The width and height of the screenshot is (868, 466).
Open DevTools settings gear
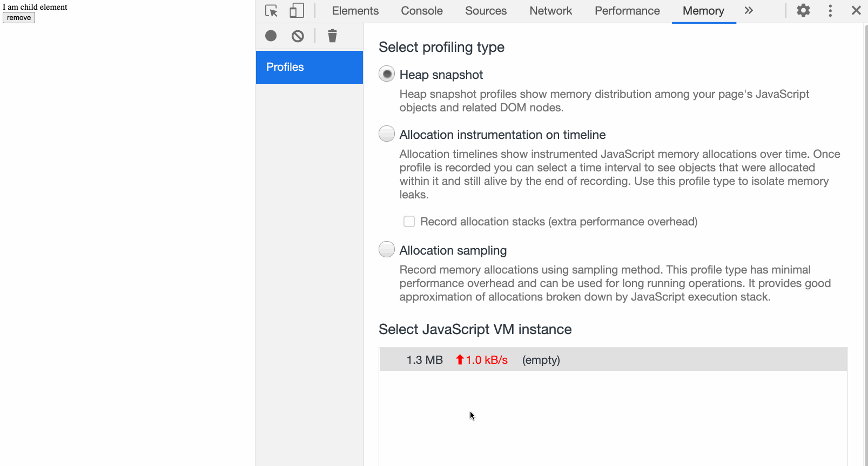803,11
